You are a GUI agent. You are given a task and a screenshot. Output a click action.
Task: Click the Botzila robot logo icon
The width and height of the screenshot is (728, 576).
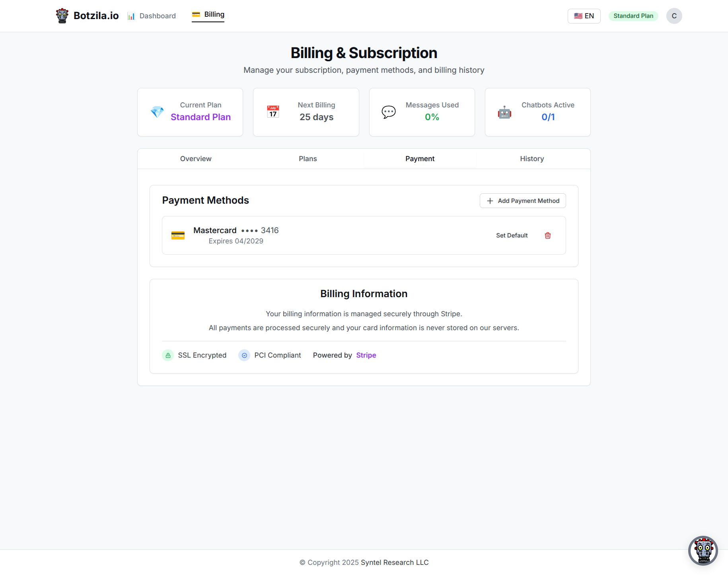[x=62, y=16]
